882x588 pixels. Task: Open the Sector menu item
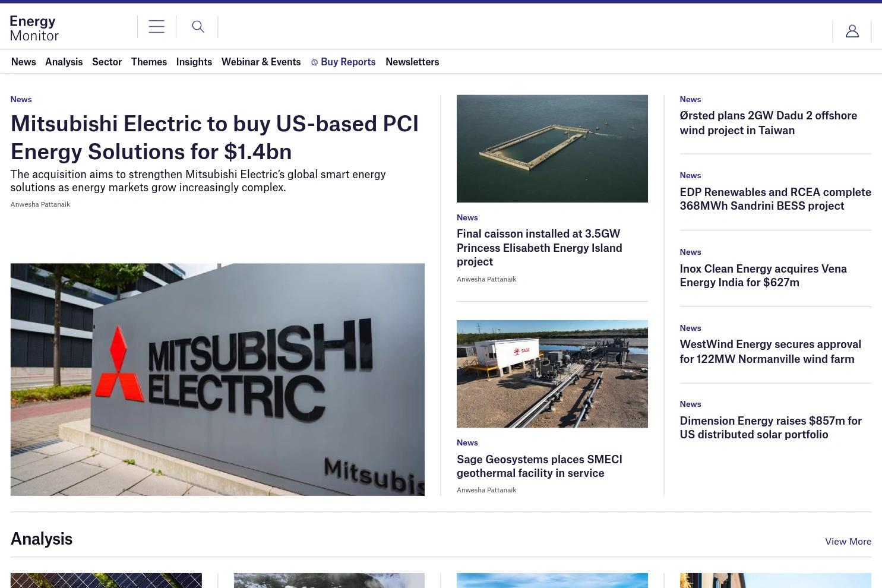click(107, 62)
